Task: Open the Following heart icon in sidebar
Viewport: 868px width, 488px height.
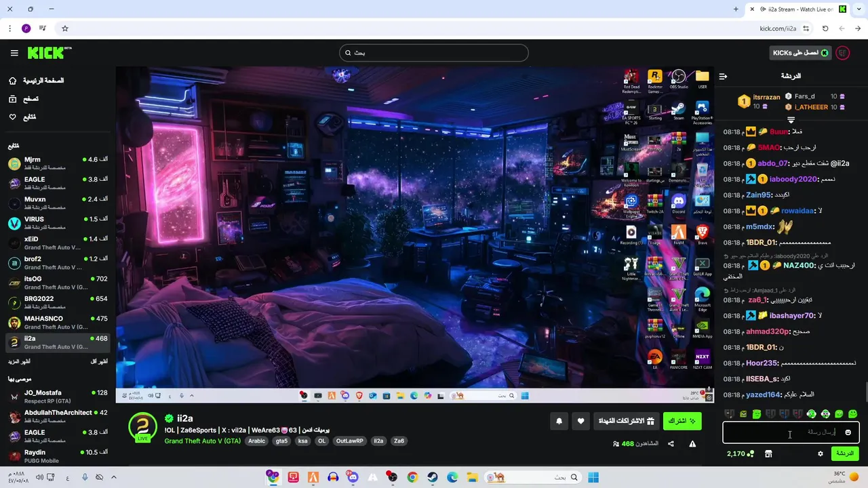Action: coord(13,117)
